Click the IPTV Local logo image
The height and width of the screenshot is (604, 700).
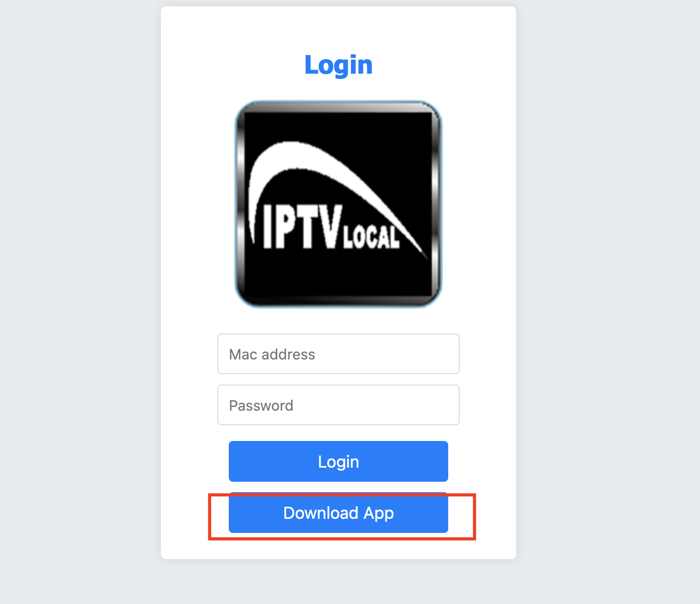point(339,204)
